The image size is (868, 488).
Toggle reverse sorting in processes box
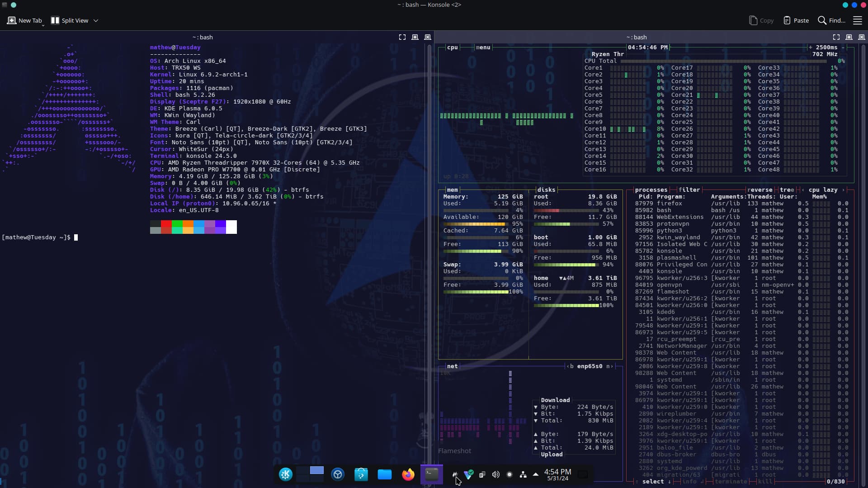tap(759, 190)
